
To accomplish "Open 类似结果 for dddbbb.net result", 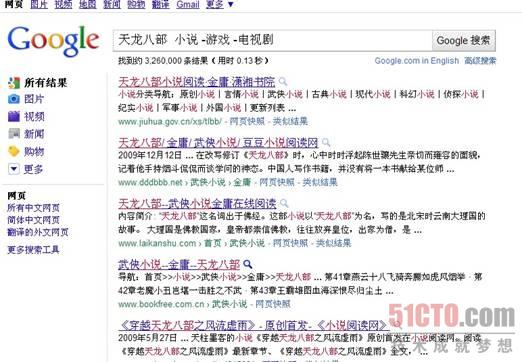I will click(x=320, y=182).
